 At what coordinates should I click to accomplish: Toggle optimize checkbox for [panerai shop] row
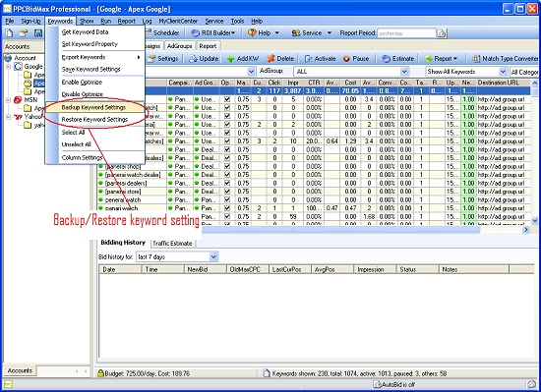226,166
